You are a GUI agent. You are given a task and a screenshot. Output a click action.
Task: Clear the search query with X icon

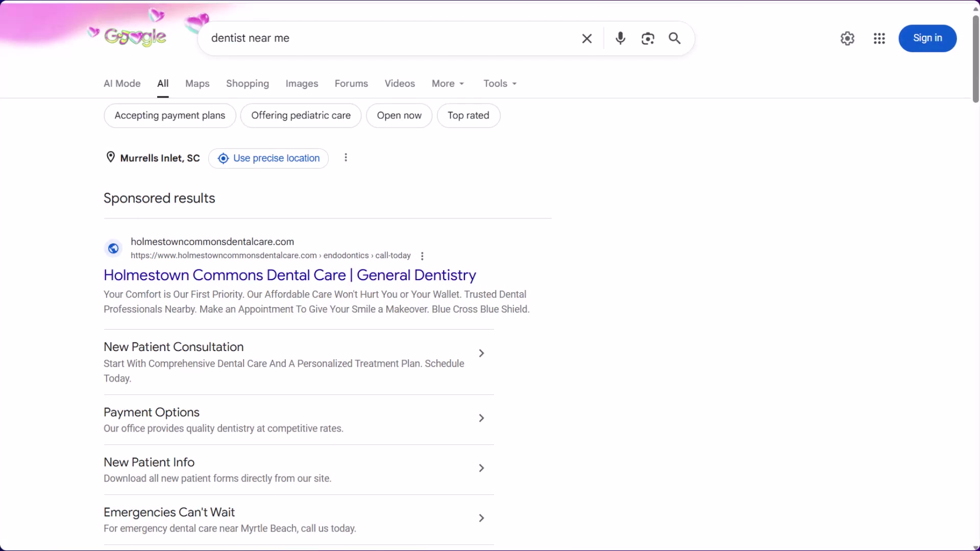coord(587,38)
